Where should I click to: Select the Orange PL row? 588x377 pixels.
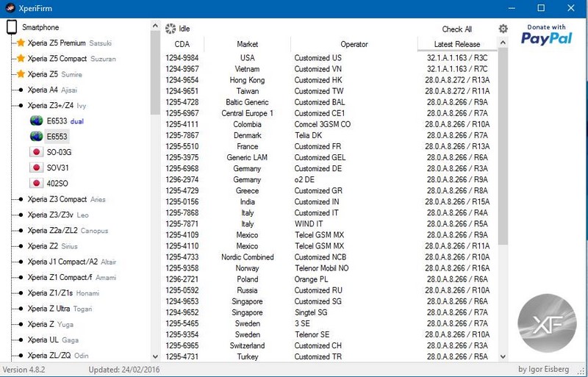[x=329, y=279]
